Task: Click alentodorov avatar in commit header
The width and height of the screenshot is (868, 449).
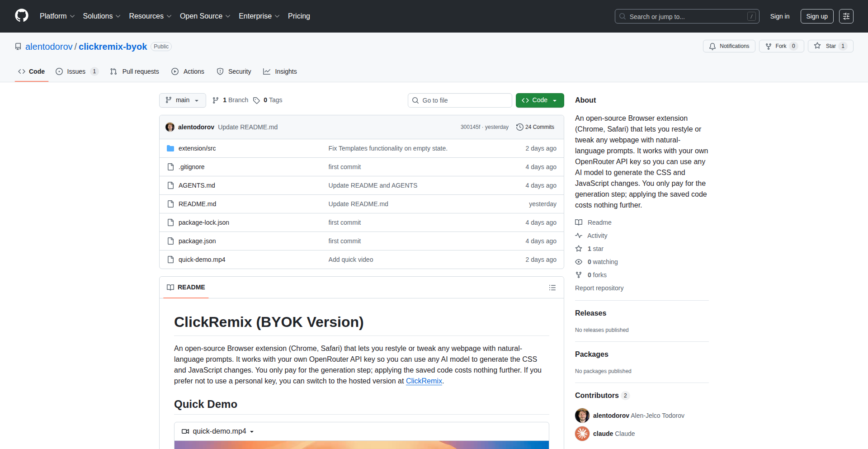Action: pos(170,127)
